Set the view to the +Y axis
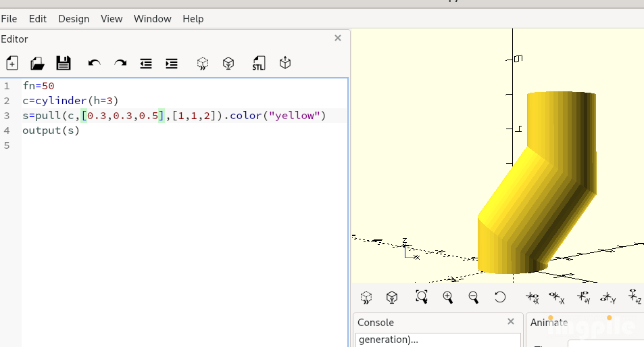Viewport: 644px width, 347px height. tap(583, 297)
